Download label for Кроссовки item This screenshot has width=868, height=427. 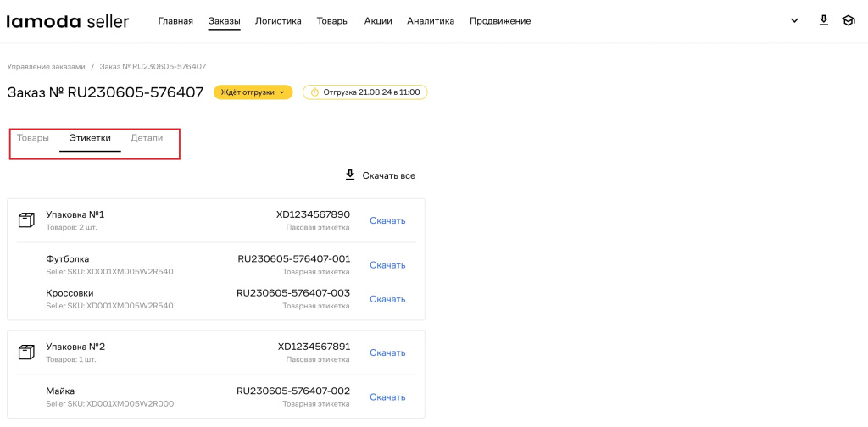(387, 299)
